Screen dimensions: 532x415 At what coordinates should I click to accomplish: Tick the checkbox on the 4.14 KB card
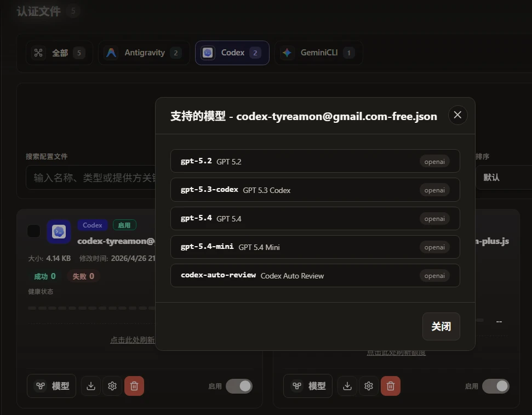click(33, 231)
